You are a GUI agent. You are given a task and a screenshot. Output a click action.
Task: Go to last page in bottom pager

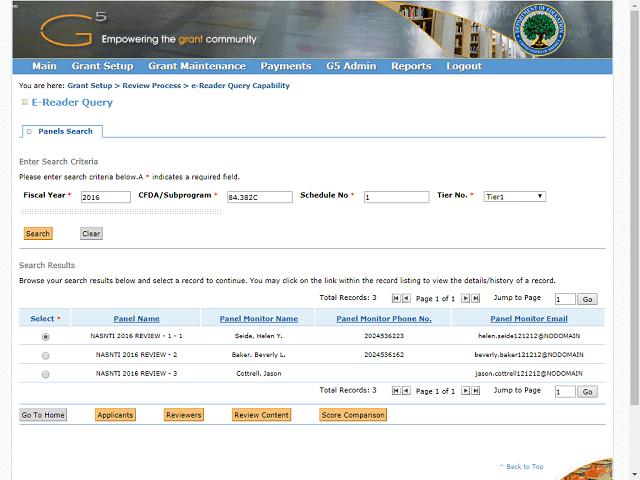(476, 391)
